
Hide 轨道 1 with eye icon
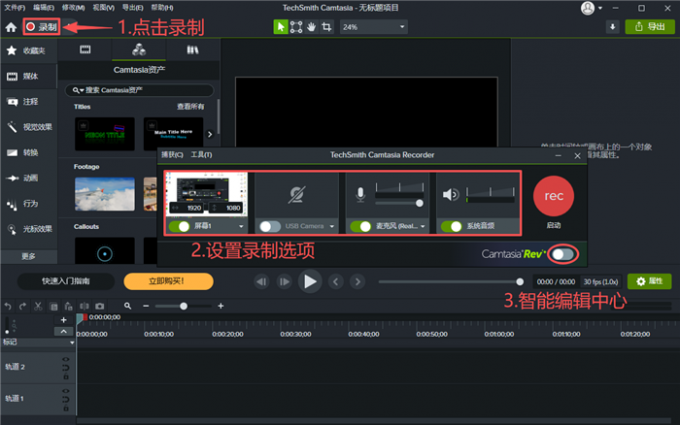point(65,391)
